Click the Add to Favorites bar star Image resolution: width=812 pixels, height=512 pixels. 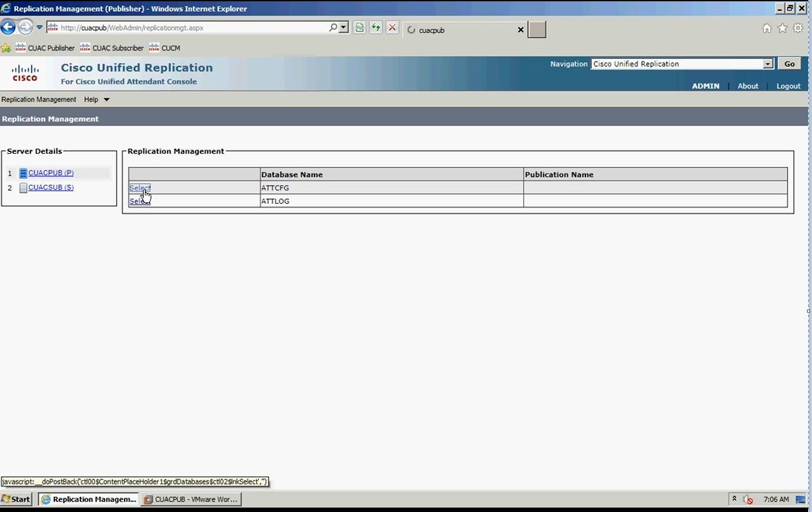click(x=6, y=47)
